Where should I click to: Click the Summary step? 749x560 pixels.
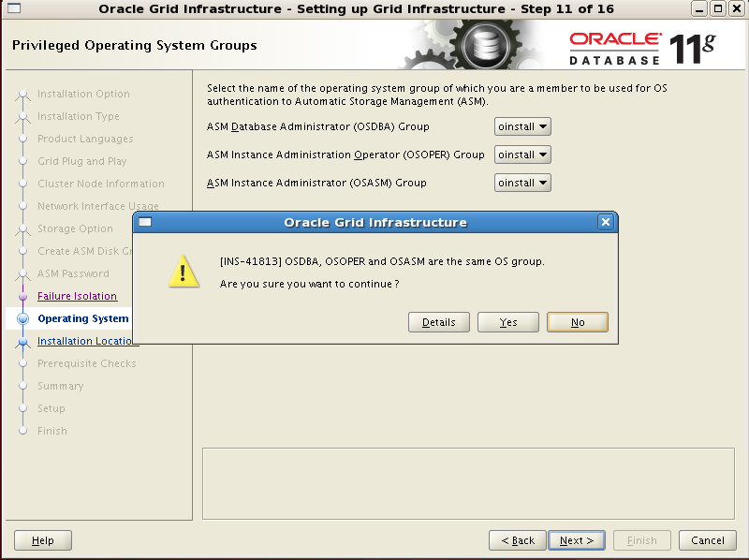coord(61,386)
